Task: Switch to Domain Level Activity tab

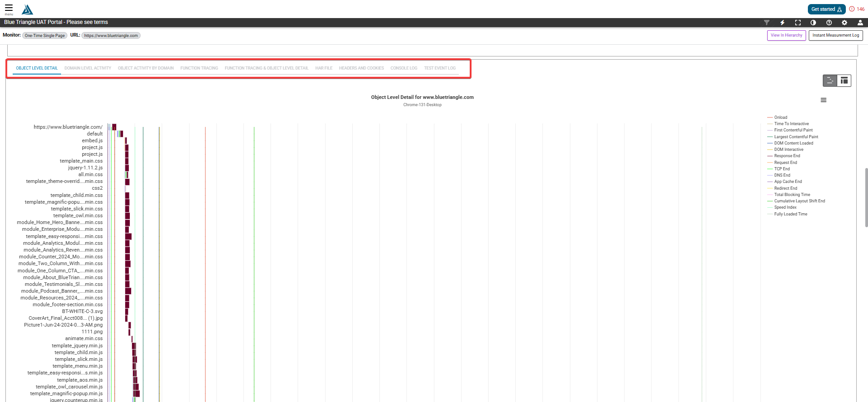Action: 88,68
